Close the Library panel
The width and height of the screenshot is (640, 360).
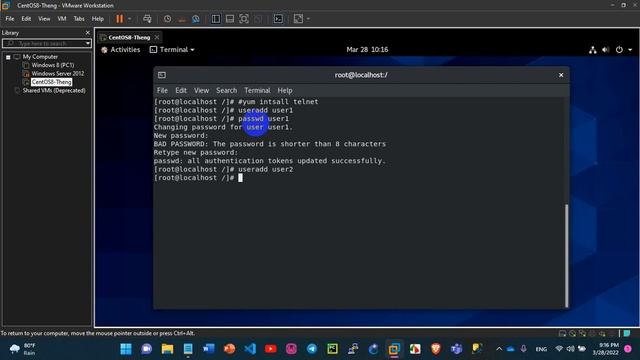[x=87, y=33]
